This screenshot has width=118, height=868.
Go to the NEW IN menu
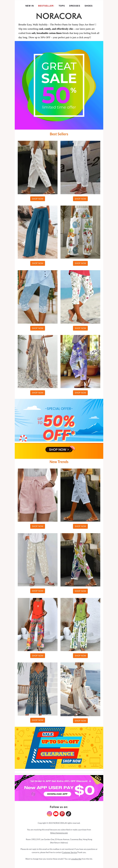[29, 6]
